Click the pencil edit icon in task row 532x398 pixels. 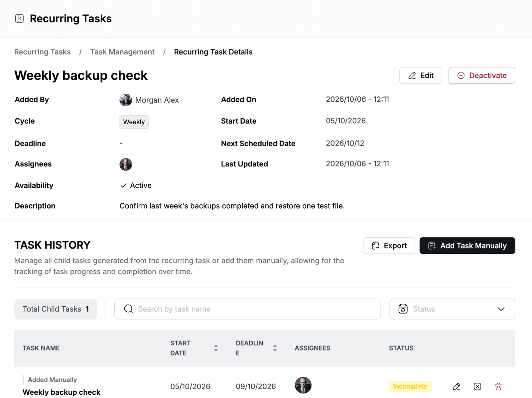(457, 386)
